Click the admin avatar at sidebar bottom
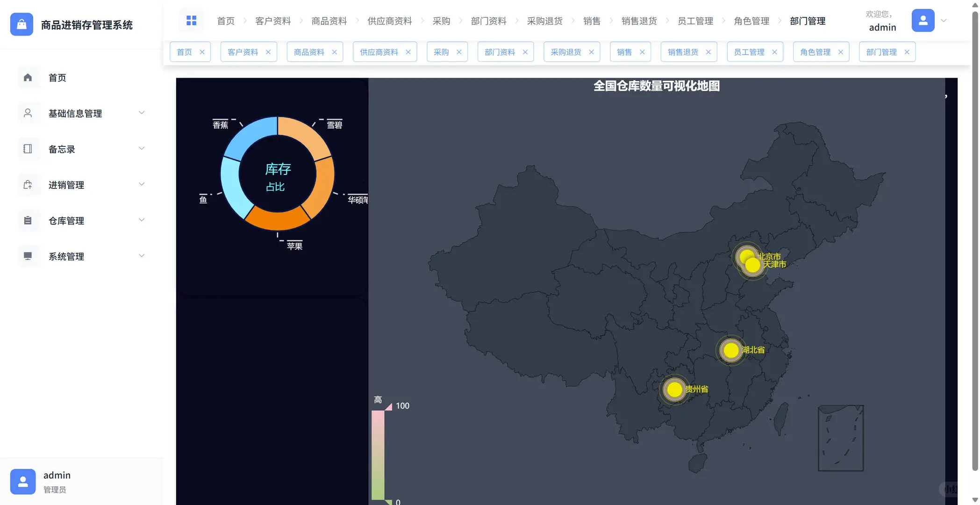Image resolution: width=980 pixels, height=505 pixels. [23, 482]
